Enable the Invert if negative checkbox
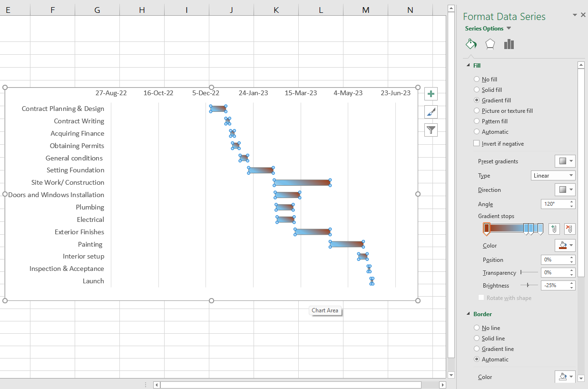Screen dimensions: 588x389 coord(477,143)
